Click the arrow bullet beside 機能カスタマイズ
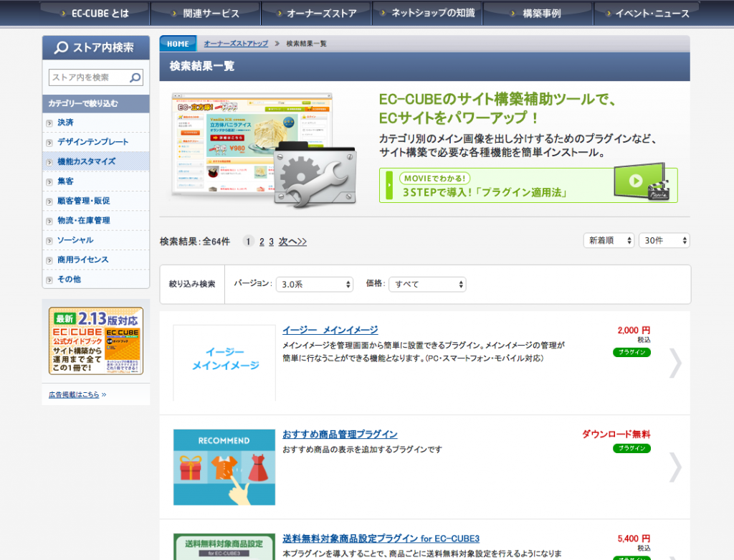Image resolution: width=734 pixels, height=560 pixels. click(x=49, y=163)
